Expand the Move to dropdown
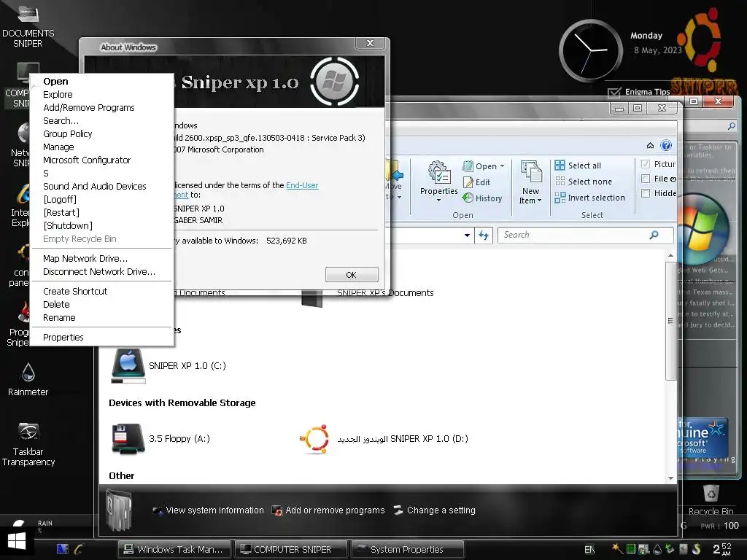747x560 pixels. 399,197
